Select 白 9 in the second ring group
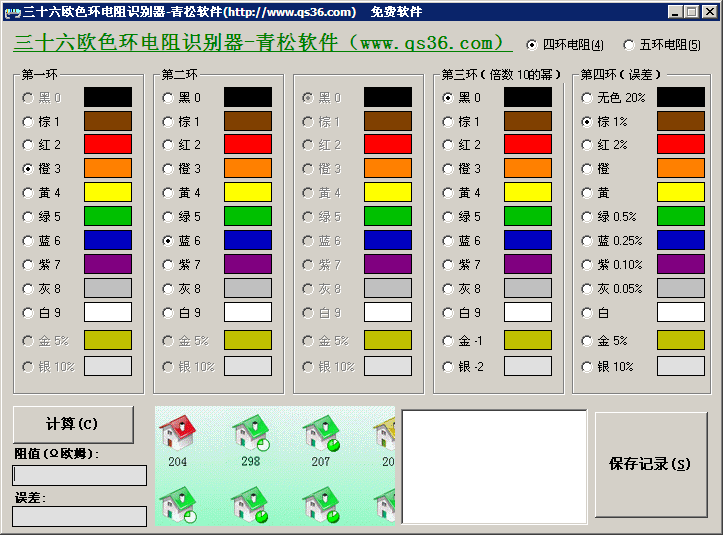723x535 pixels. click(182, 313)
